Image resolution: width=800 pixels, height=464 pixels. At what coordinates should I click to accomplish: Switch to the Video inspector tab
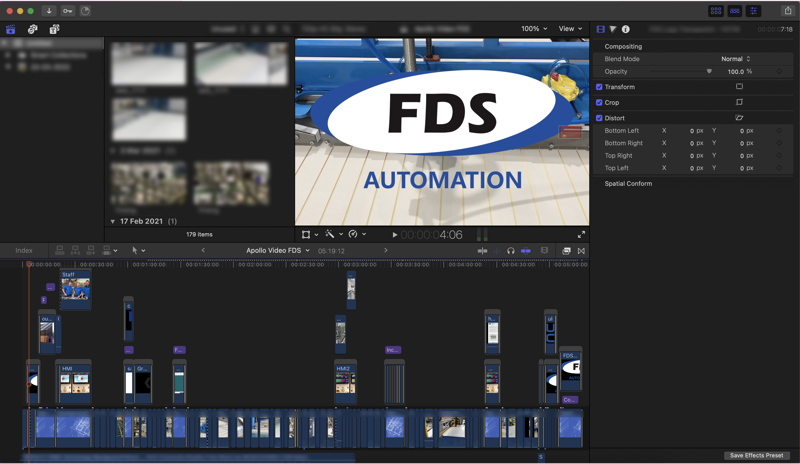tap(601, 29)
